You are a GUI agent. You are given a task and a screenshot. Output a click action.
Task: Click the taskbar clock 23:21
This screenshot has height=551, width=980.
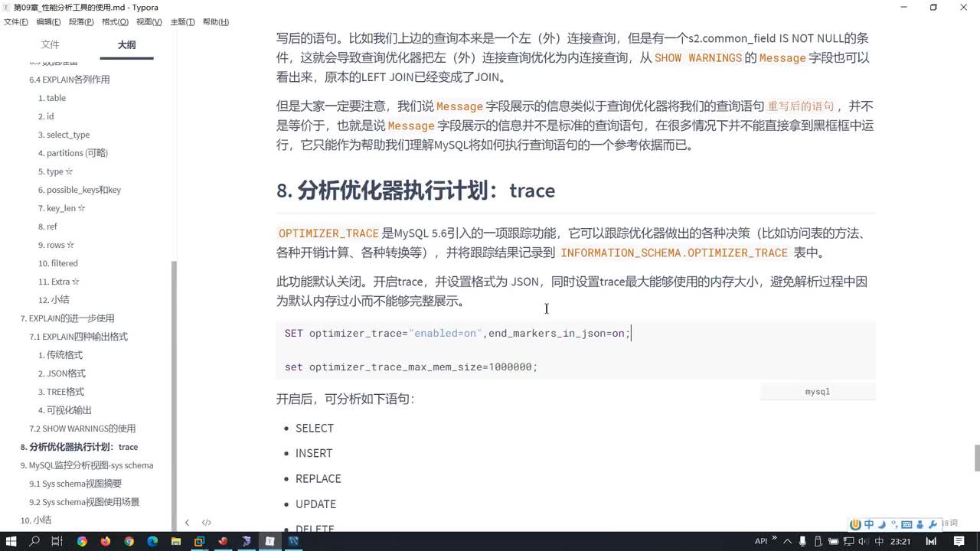901,541
